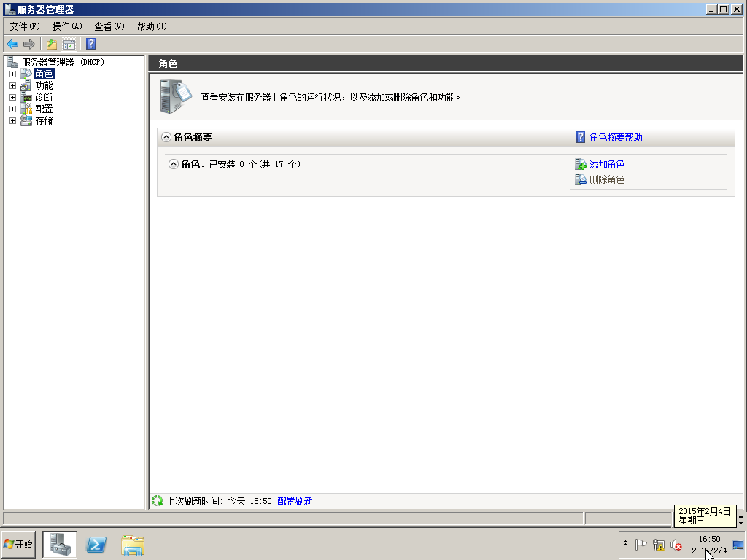Expand the 诊断 tree node
The width and height of the screenshot is (747, 560).
tap(13, 98)
